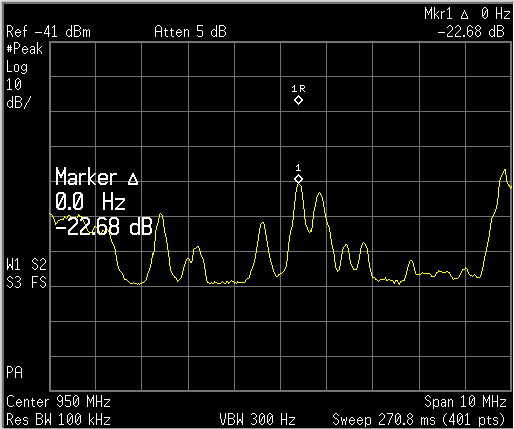The width and height of the screenshot is (514, 429).
Task: Select the Sweep 270.8 ms readout
Action: 383,419
